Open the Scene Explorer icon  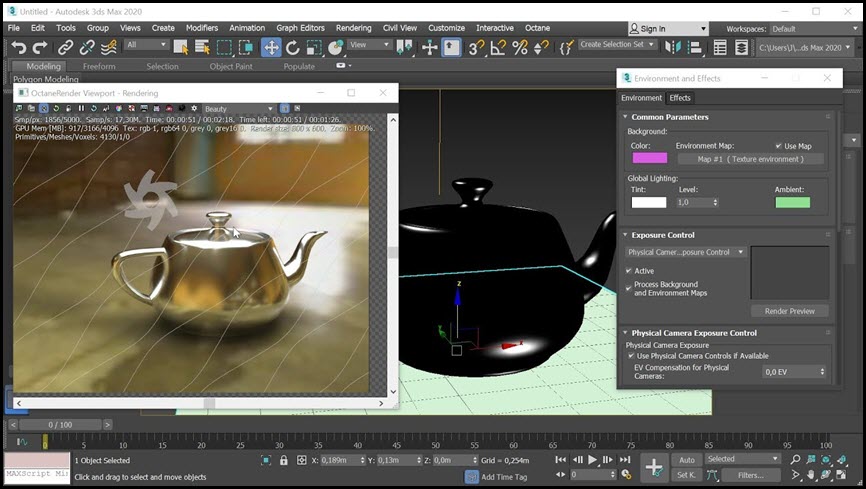pos(720,48)
